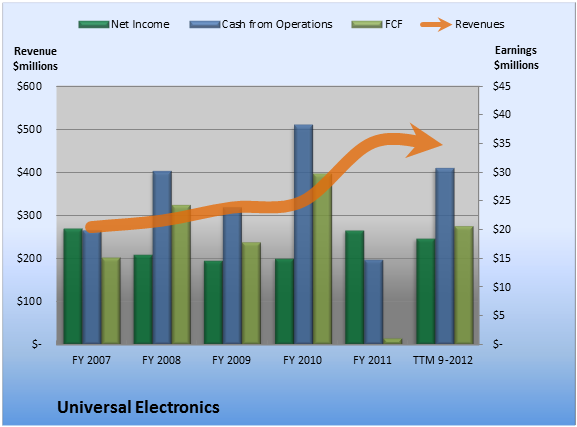Click the $25 right axis label
577x427 pixels.
pos(502,201)
